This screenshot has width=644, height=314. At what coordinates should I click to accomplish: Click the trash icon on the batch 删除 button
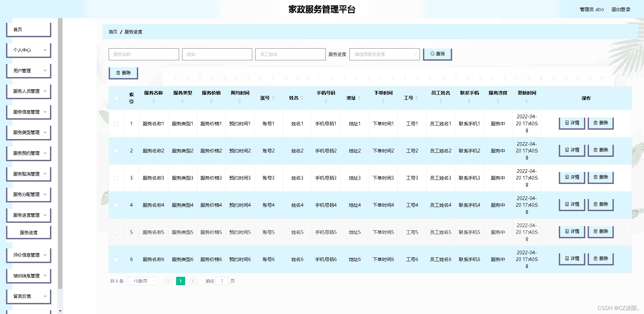118,73
